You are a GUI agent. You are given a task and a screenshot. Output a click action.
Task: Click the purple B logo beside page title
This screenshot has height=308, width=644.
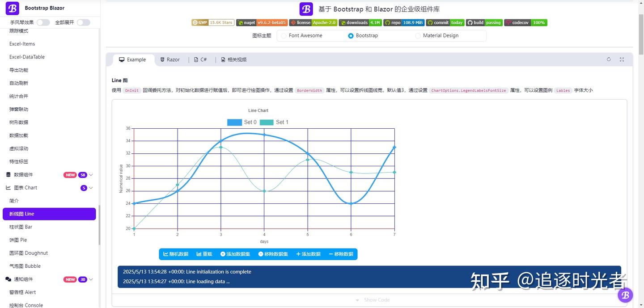[306, 9]
